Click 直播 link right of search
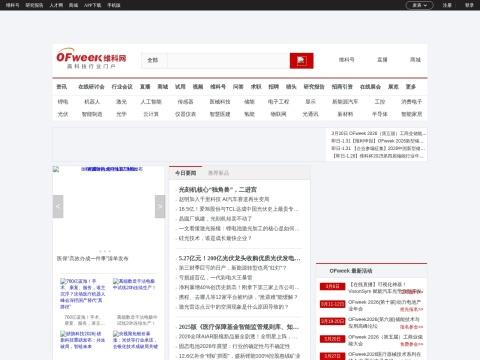The image size is (480, 360). click(382, 60)
